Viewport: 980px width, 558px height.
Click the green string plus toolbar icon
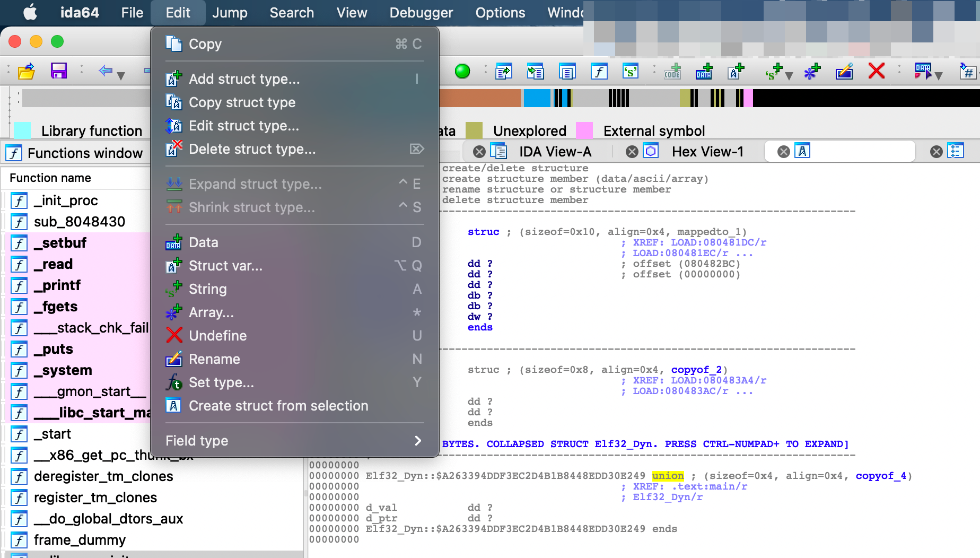point(774,71)
